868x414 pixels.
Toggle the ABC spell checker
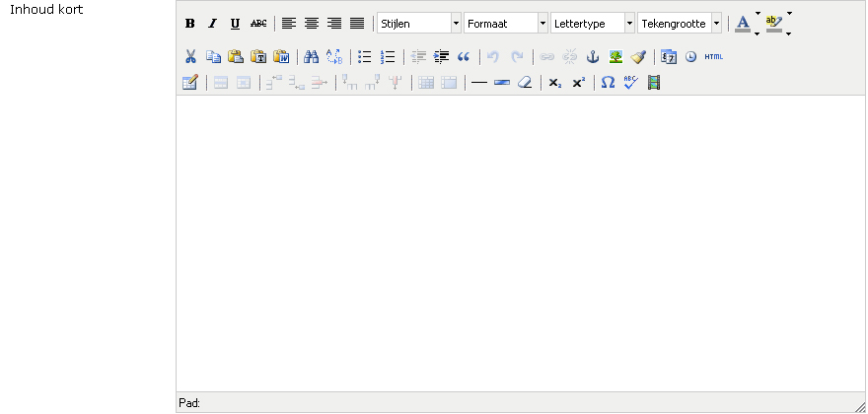pos(631,83)
